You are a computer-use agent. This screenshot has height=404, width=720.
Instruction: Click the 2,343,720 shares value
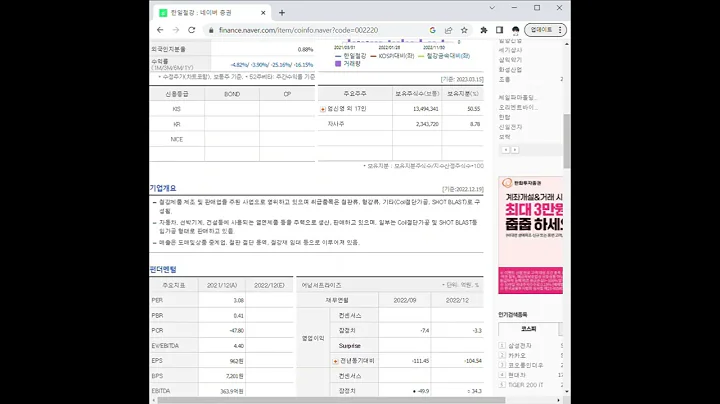pyautogui.click(x=427, y=124)
